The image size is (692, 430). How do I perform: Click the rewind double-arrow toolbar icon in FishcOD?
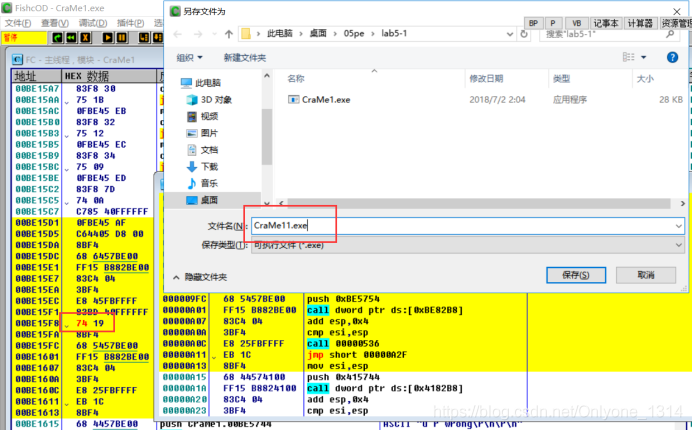point(71,38)
